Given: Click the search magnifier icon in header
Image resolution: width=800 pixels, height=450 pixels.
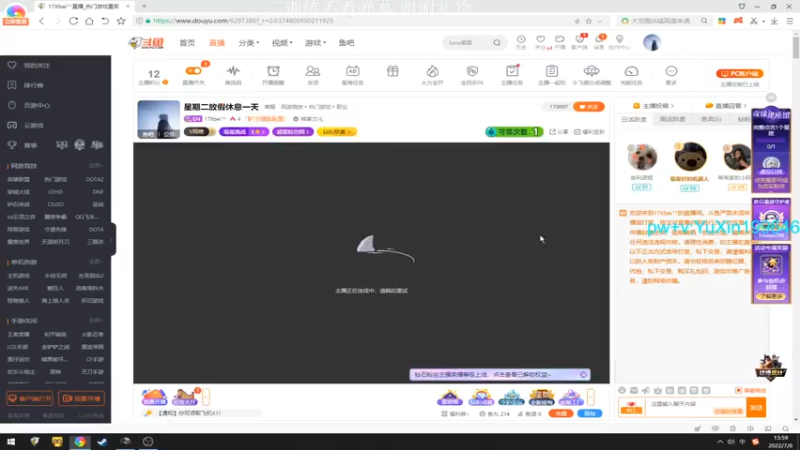Looking at the screenshot, I should (497, 43).
